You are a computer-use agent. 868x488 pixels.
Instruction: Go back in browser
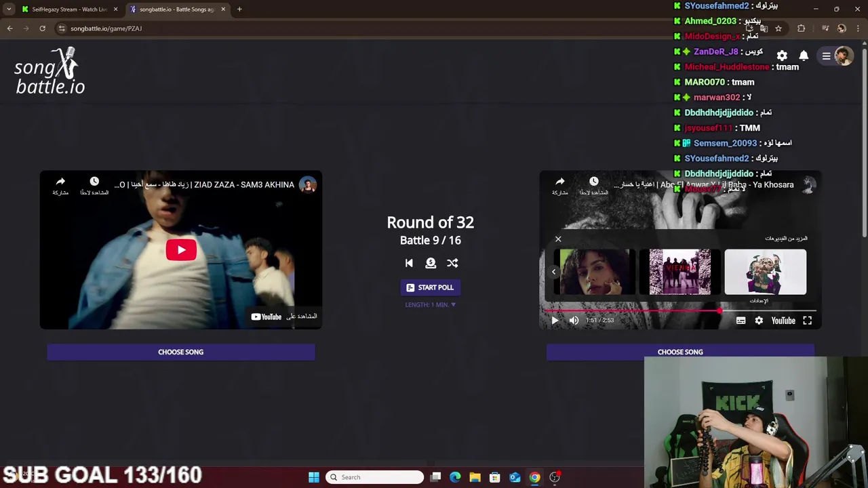click(x=9, y=28)
